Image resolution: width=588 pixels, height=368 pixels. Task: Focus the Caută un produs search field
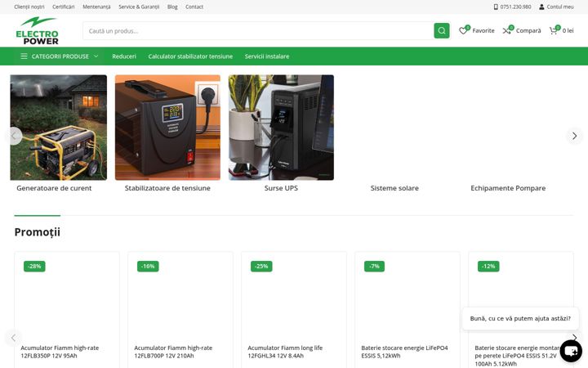[258, 31]
